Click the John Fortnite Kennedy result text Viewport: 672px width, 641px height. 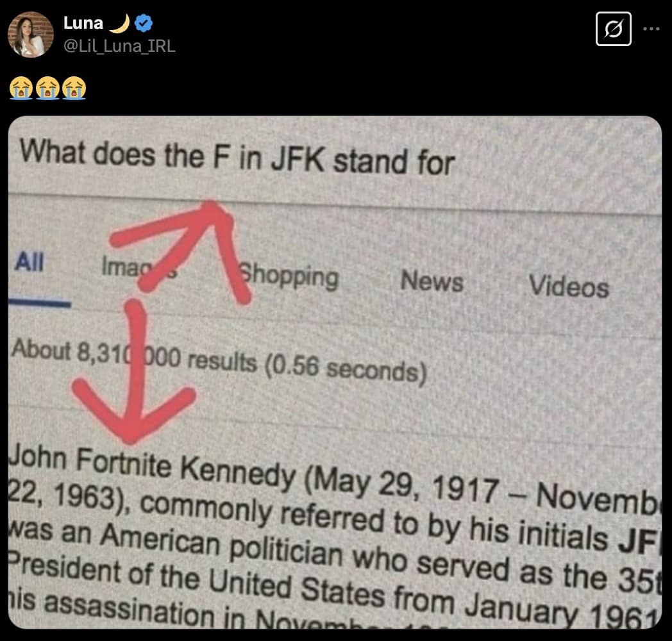(152, 464)
